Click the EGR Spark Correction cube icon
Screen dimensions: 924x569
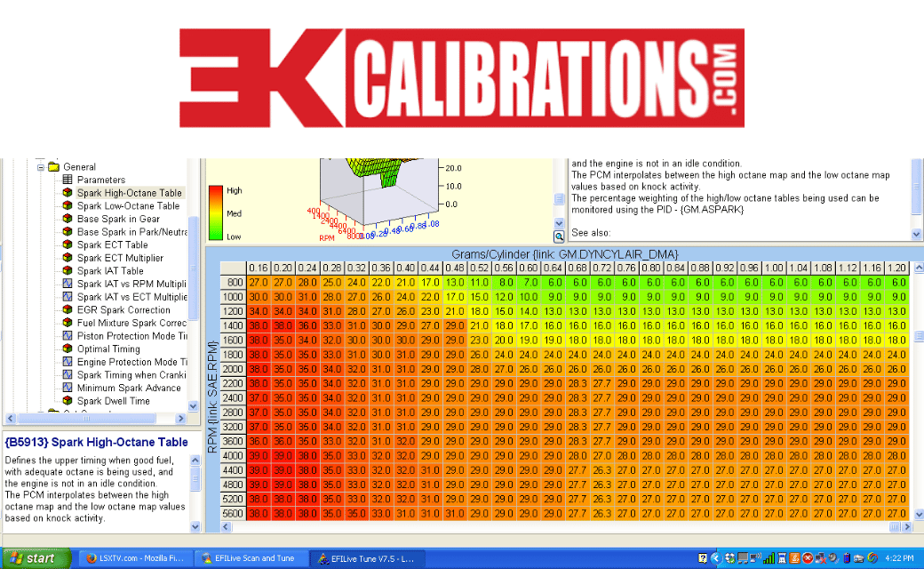[x=67, y=309]
